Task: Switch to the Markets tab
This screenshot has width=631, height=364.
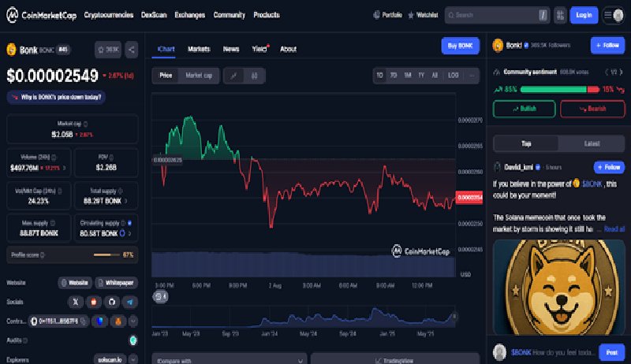Action: coord(199,49)
